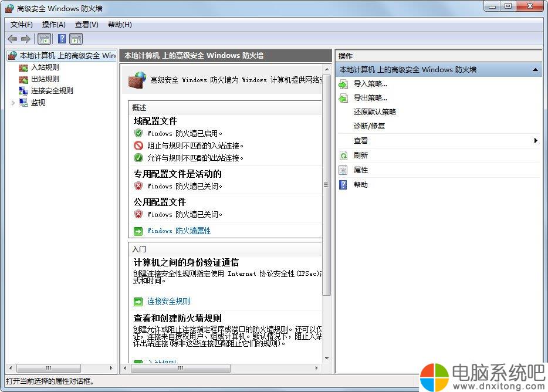Viewport: 548px width, 392px height.
Task: Click the center pane scroll right arrow
Action: click(317, 368)
